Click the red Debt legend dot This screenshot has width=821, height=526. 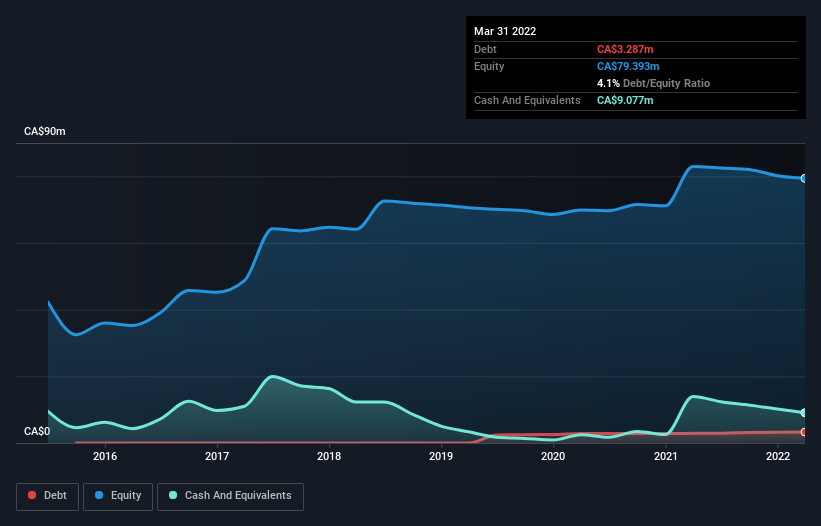coord(32,495)
